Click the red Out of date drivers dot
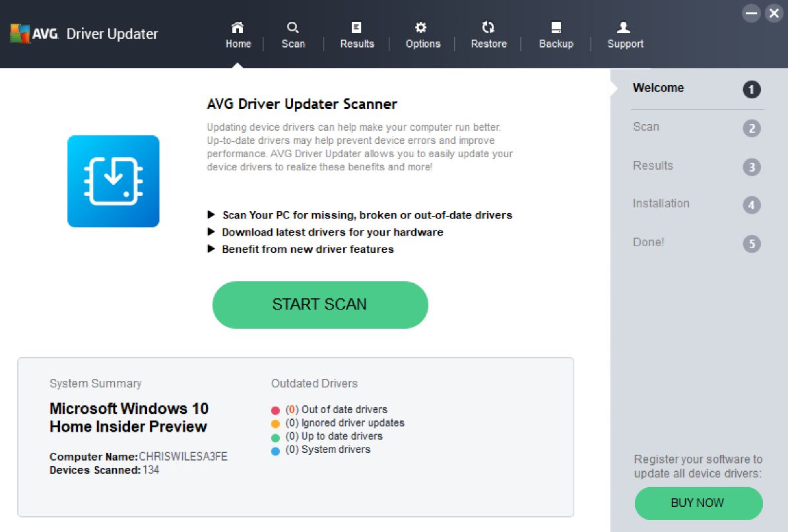The height and width of the screenshot is (532, 788). (x=275, y=411)
